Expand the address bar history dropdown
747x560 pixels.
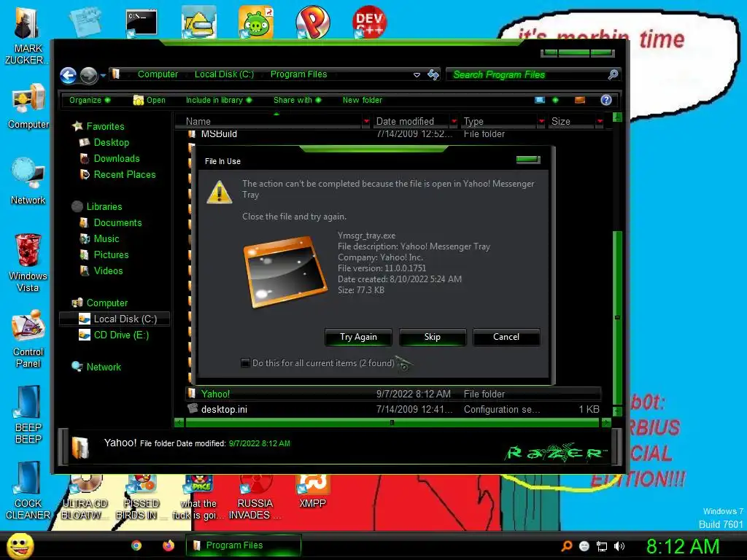[417, 75]
